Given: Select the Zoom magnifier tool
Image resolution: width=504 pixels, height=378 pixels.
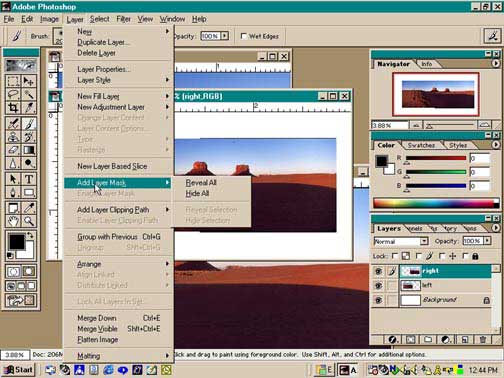Looking at the screenshot, I should point(29,221).
